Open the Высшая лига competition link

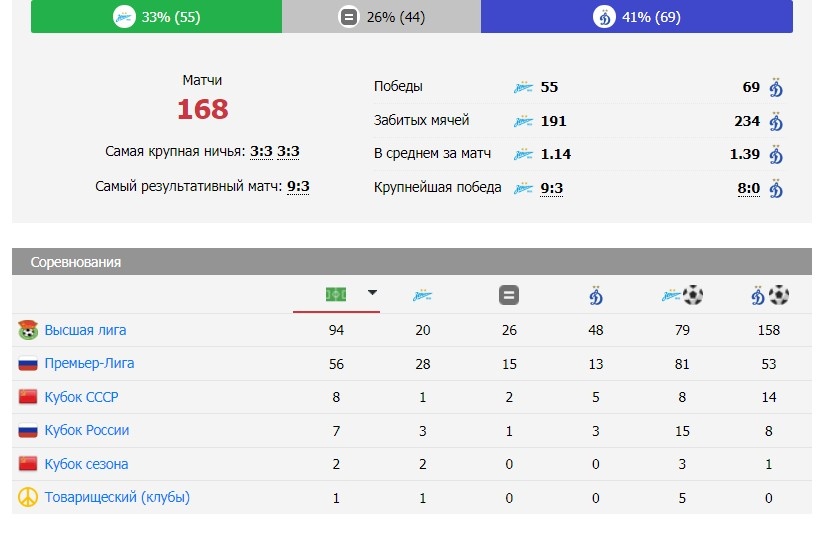[85, 330]
